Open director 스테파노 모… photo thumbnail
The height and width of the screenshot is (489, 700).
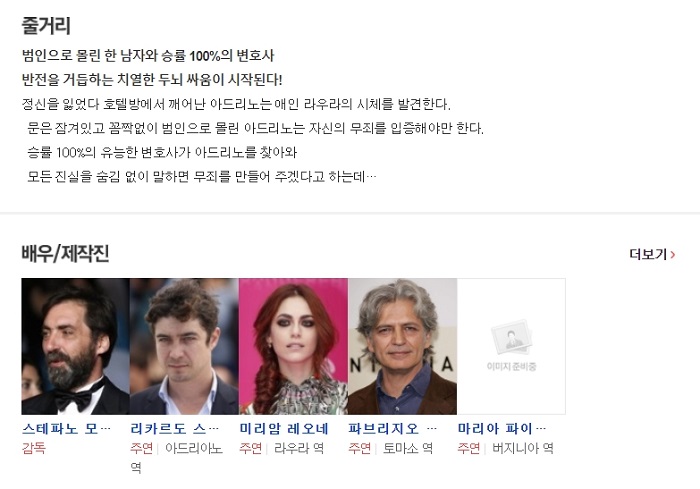[x=75, y=347]
